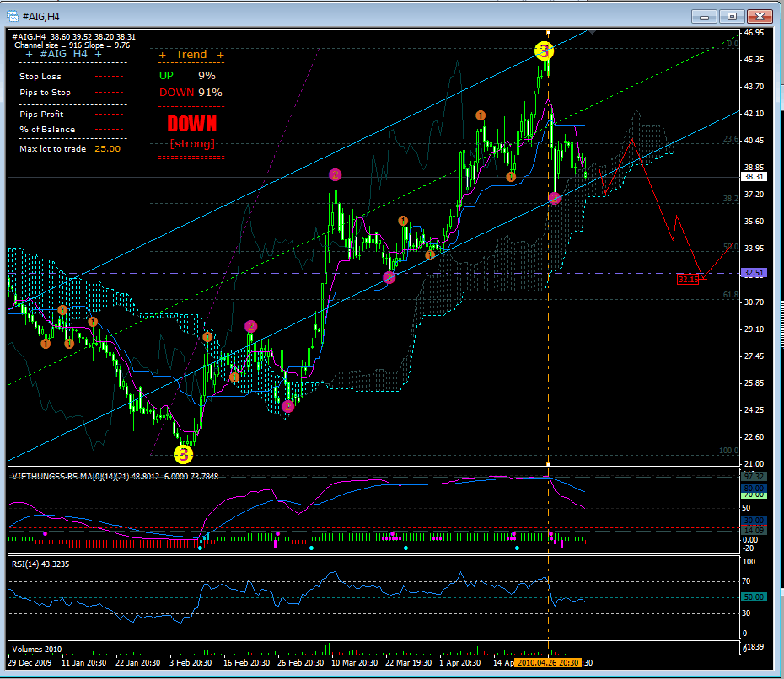Click the Max lot to trade label
This screenshot has height=679, width=784.
pyautogui.click(x=52, y=149)
